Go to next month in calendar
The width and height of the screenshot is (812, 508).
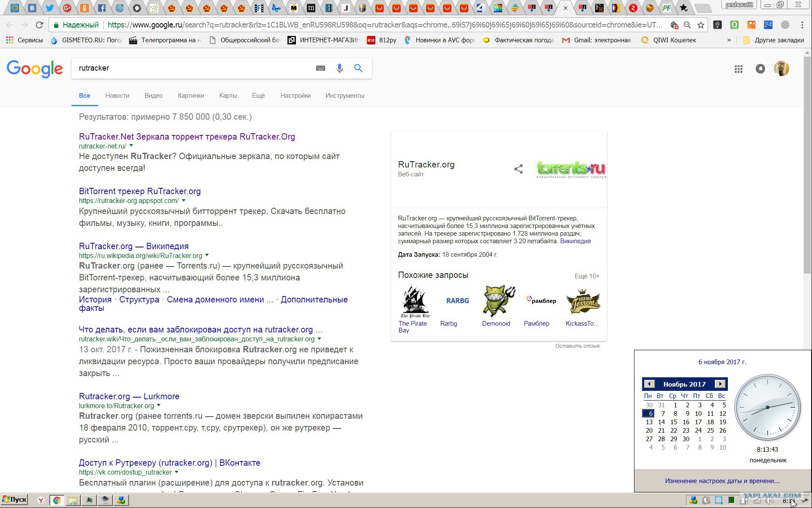click(x=720, y=384)
